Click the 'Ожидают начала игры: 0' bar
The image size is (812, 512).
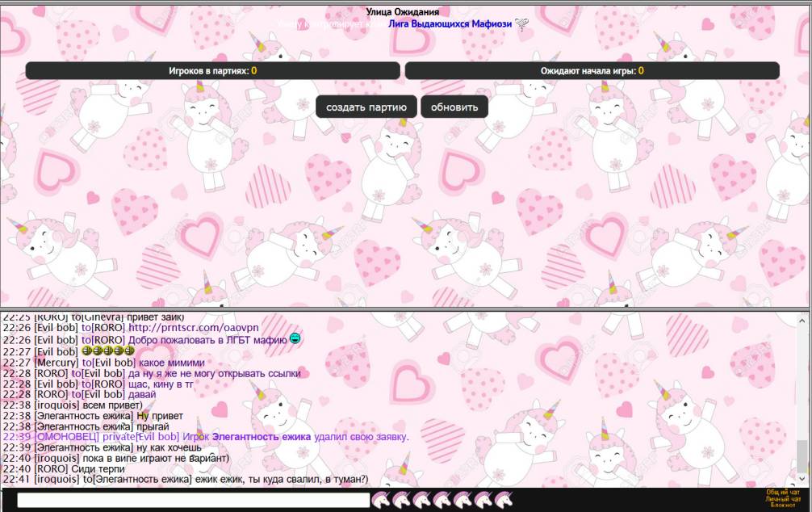click(x=592, y=71)
